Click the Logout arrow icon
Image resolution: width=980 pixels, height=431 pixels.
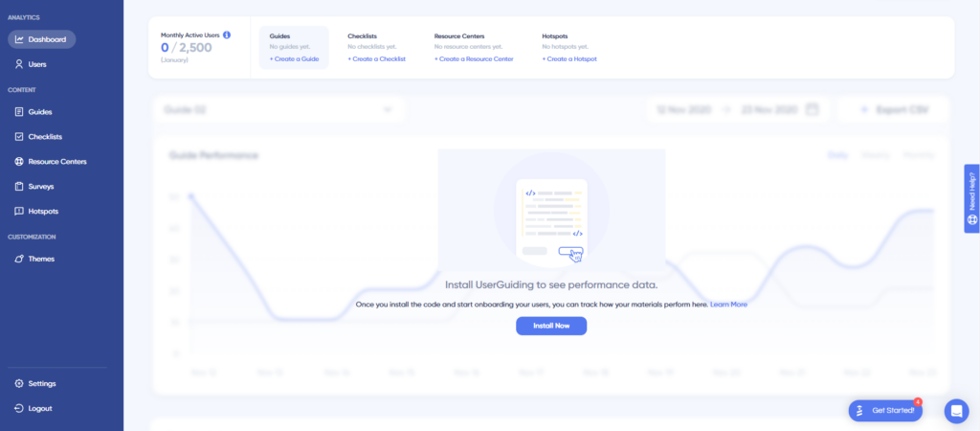(19, 408)
